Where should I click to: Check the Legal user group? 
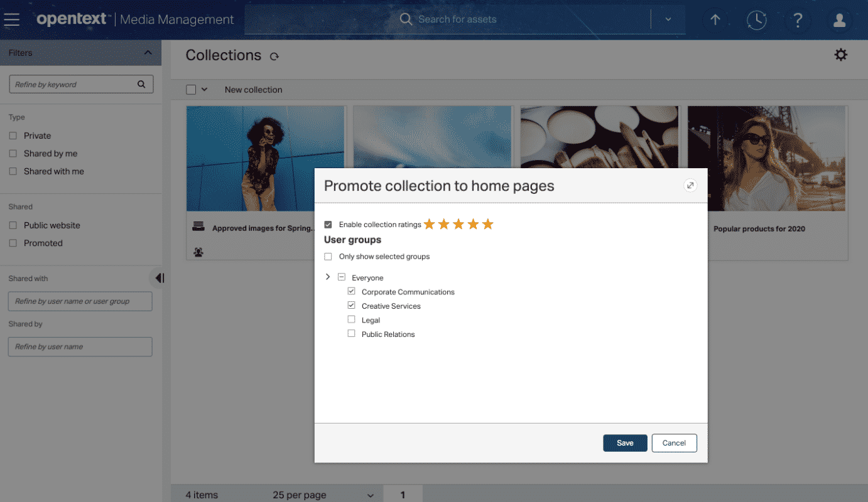[x=351, y=319]
